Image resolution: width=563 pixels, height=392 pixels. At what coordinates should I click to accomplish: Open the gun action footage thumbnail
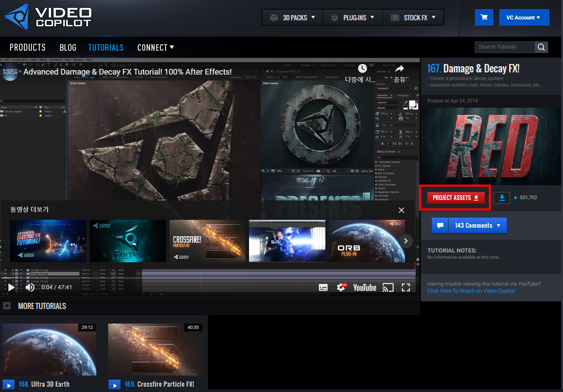click(x=287, y=241)
